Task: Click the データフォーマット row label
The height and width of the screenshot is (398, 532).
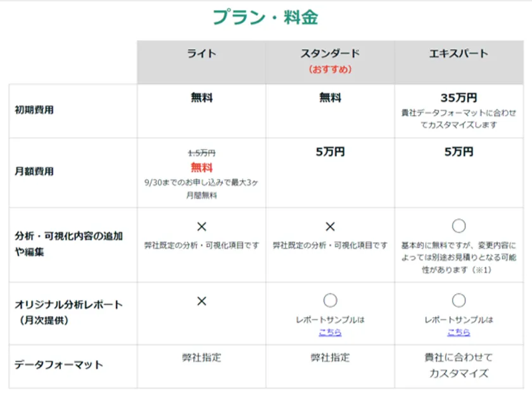Action: coord(58,365)
